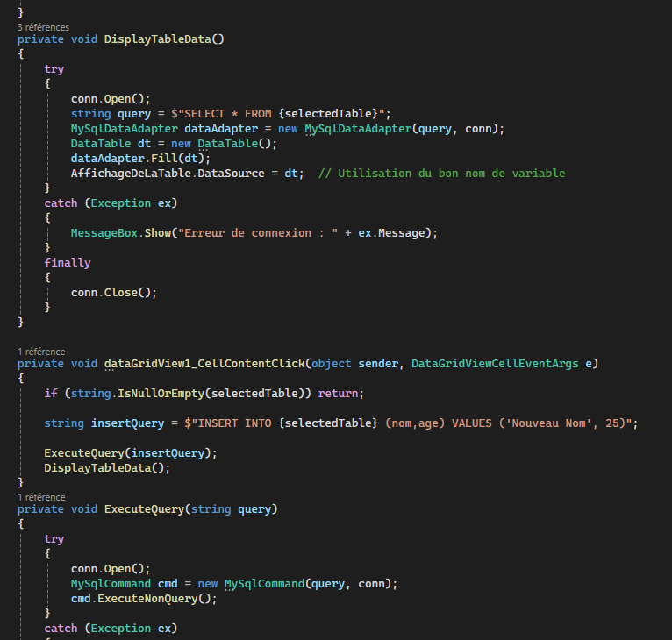The height and width of the screenshot is (640, 672).
Task: Click the ExecuteQuery(insertQuery) call
Action: 130,452
